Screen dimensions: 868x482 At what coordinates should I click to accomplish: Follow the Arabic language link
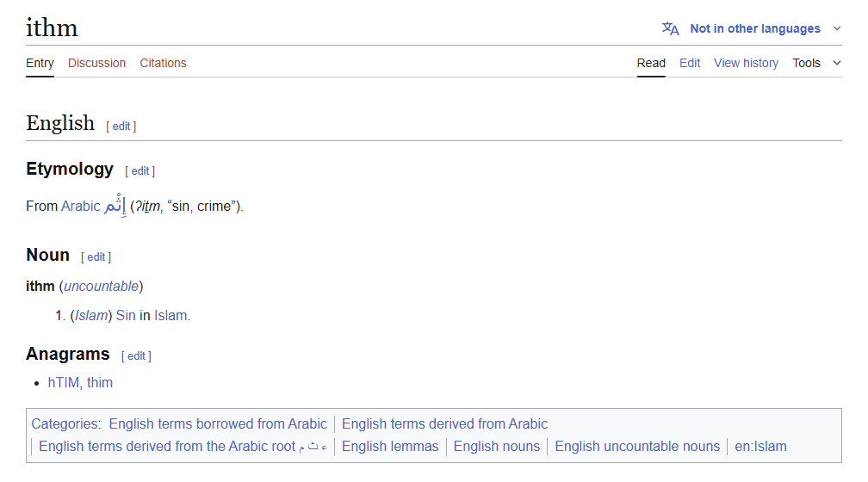80,207
